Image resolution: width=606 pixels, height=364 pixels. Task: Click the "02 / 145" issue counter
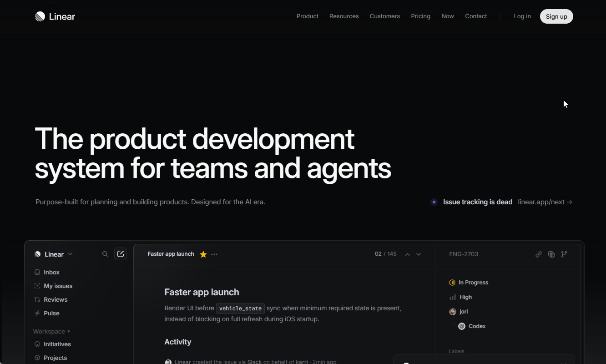pos(385,254)
